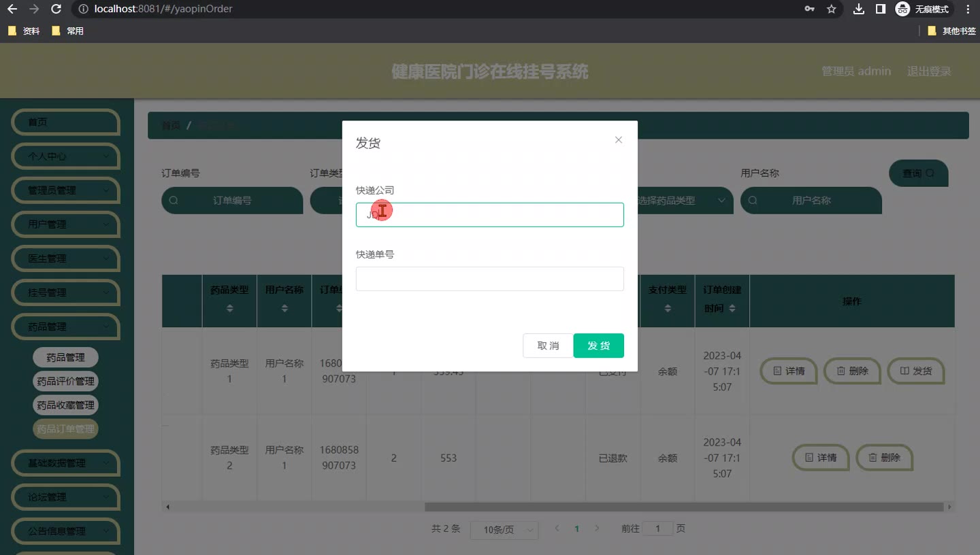The image size is (980, 555).
Task: Open password key icon in address bar
Action: click(809, 9)
